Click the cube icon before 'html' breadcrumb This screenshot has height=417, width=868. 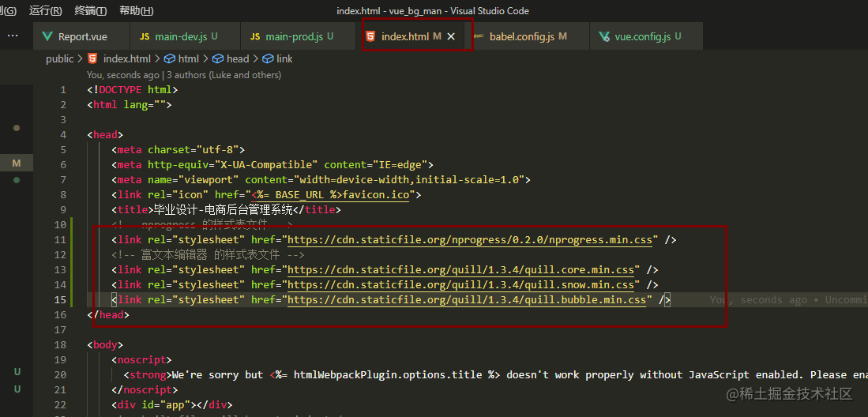(170, 58)
